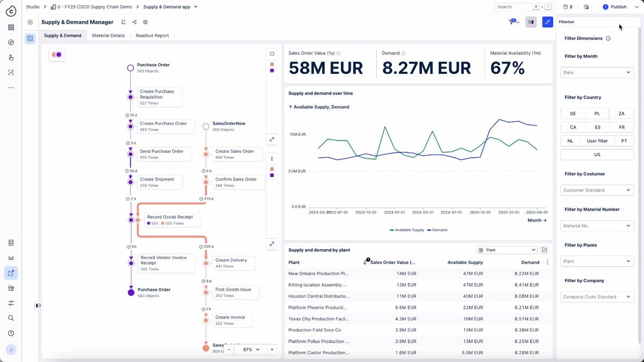Go to Studio breadcrumb

(x=33, y=7)
